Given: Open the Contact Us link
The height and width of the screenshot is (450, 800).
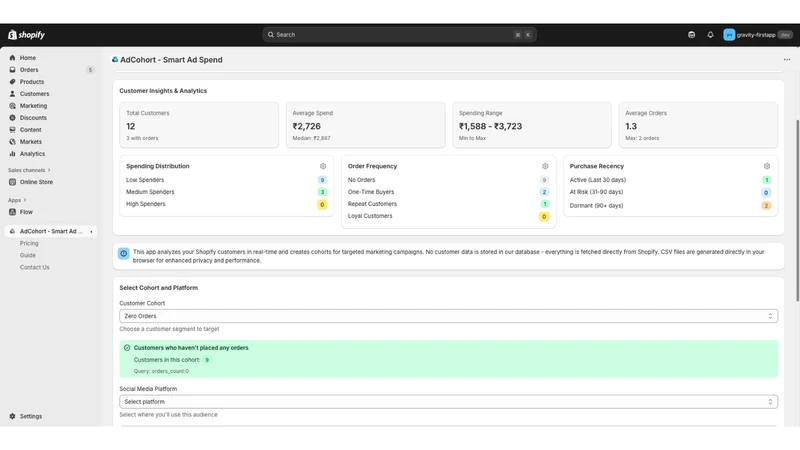Looking at the screenshot, I should 35,267.
